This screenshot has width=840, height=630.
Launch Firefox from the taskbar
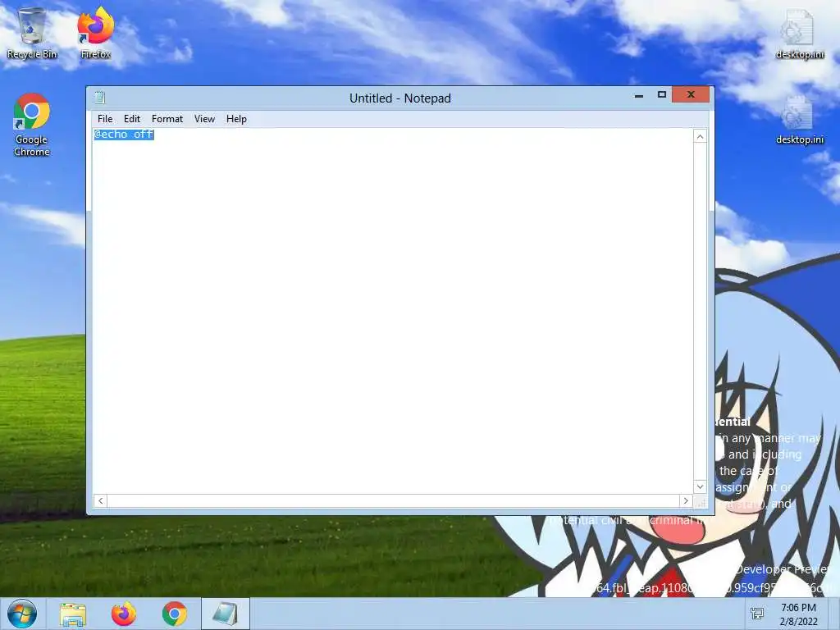124,614
